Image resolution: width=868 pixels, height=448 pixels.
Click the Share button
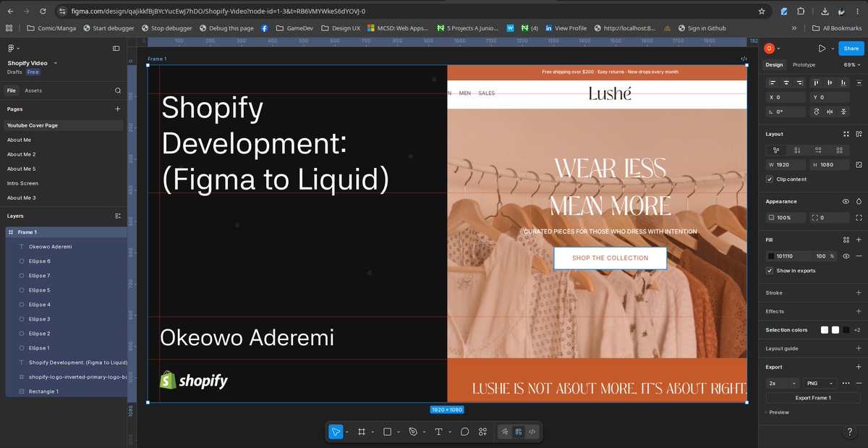pyautogui.click(x=851, y=48)
